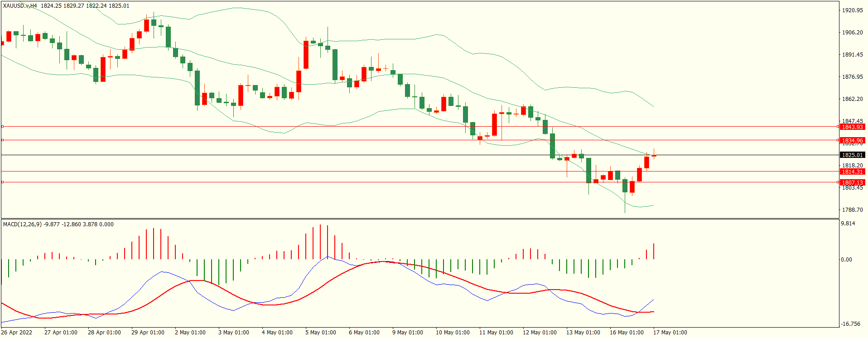
Task: Click the 1807.13 red price level tag
Action: point(852,183)
